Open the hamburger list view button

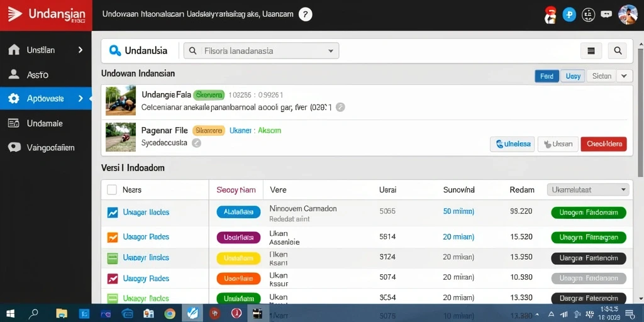[591, 50]
